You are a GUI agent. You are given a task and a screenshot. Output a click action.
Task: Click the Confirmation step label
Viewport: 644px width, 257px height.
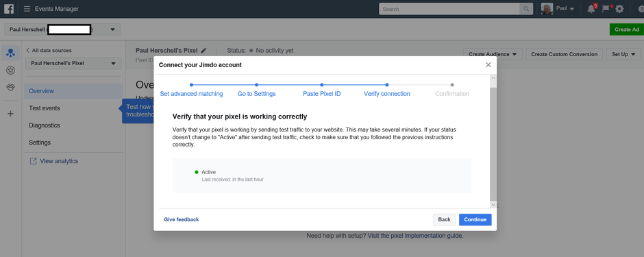[x=452, y=94]
